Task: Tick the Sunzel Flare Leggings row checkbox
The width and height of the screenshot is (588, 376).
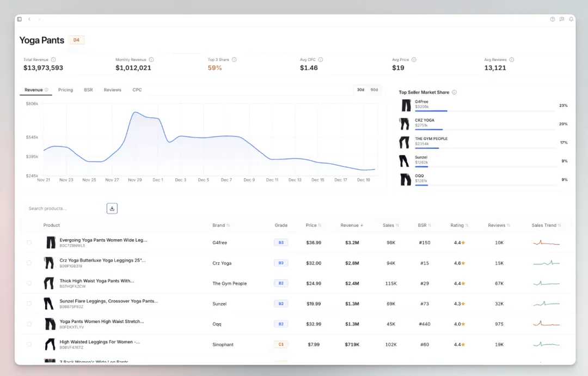Action: coord(29,304)
